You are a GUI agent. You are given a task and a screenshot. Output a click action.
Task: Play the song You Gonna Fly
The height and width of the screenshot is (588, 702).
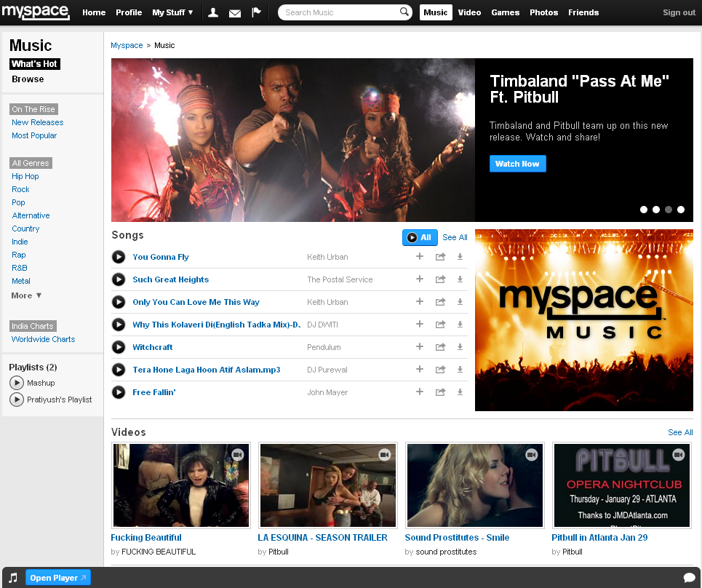pyautogui.click(x=118, y=257)
